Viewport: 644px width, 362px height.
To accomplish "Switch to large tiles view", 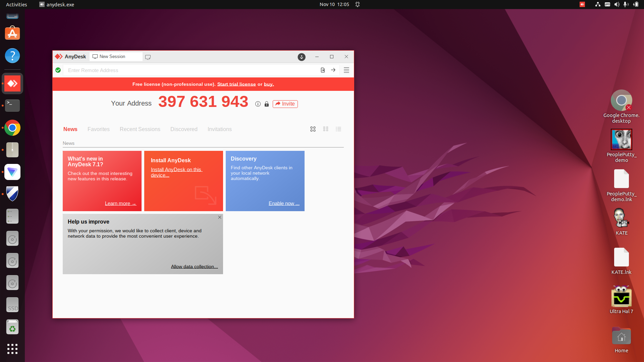I will point(313,129).
